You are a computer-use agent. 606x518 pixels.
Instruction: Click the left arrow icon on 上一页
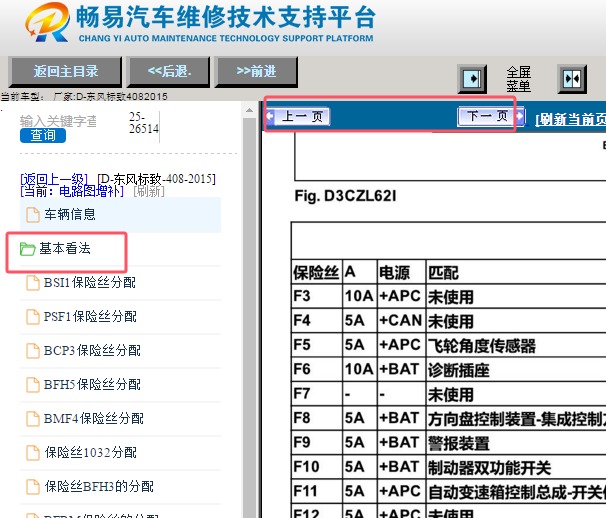pyautogui.click(x=270, y=116)
